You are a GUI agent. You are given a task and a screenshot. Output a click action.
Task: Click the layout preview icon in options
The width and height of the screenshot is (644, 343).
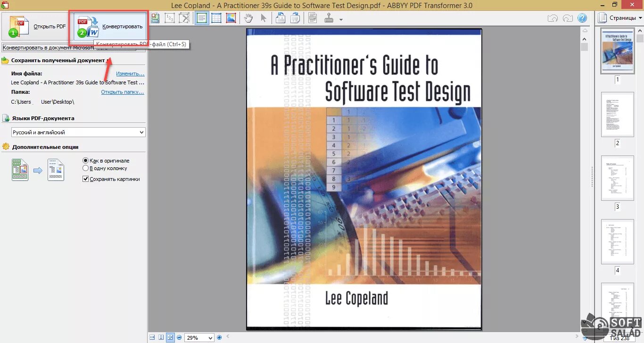tap(38, 170)
